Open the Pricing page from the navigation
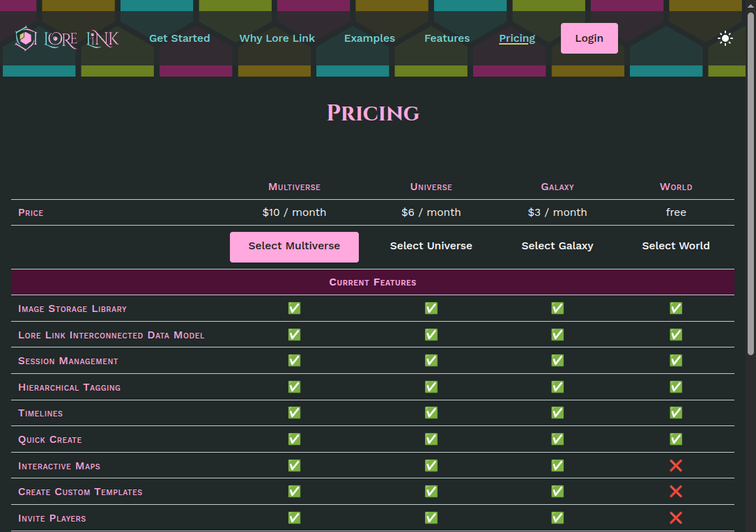Screen dimensions: 756x532 click(x=517, y=38)
